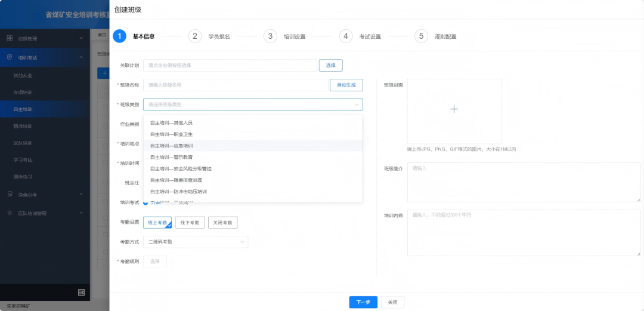Select 关闭考勤 attendance option
Screen dimensions: 644x311
222,223
